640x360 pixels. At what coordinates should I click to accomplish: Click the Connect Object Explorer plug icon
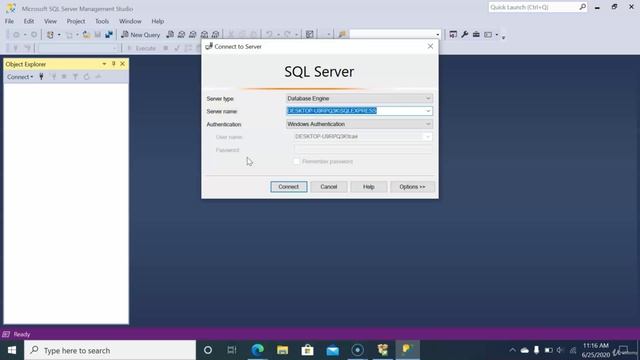(41, 77)
